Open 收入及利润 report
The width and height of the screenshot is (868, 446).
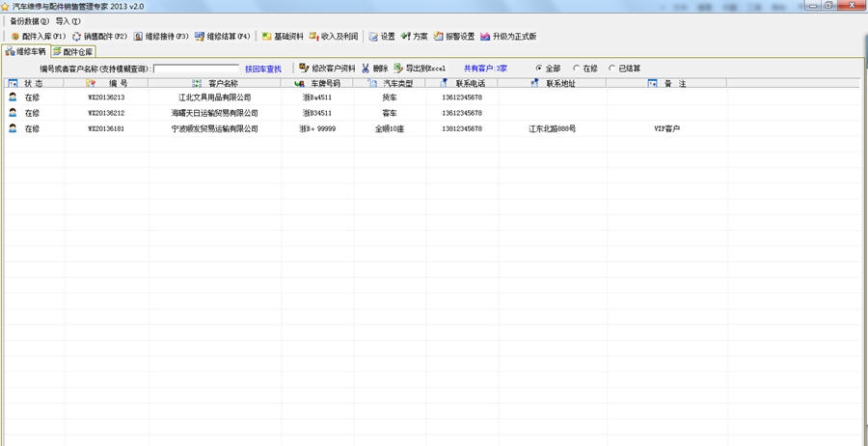334,37
